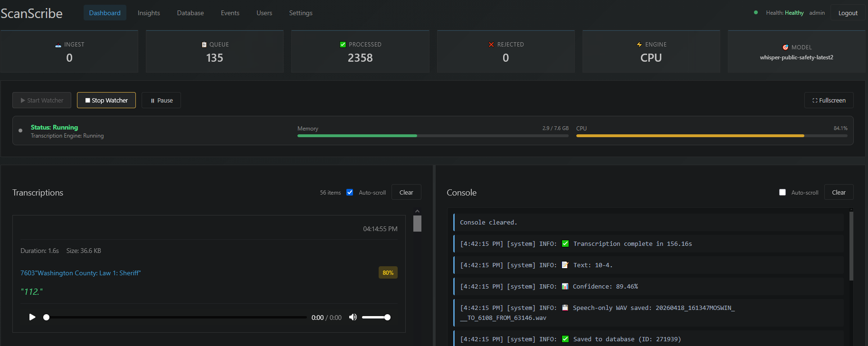Viewport: 868px width, 346px height.
Task: Click the Speech-only WAV saved log line
Action: 649,313
